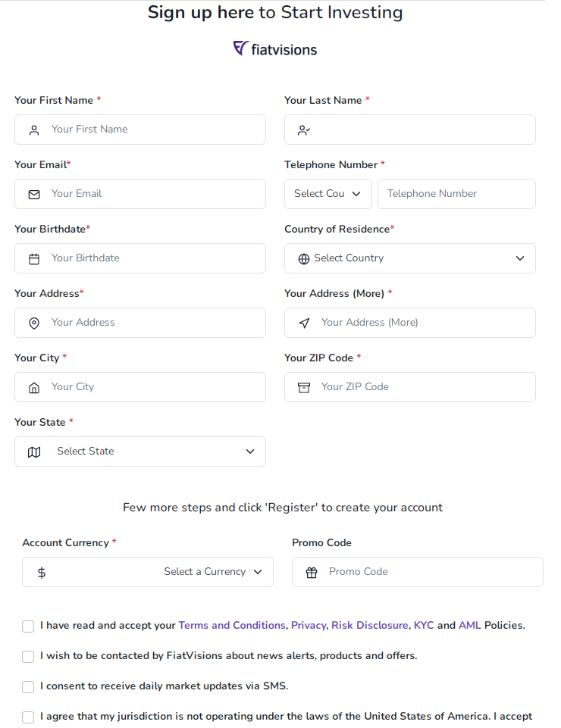Tick the SMS daily market updates consent

pyautogui.click(x=28, y=686)
